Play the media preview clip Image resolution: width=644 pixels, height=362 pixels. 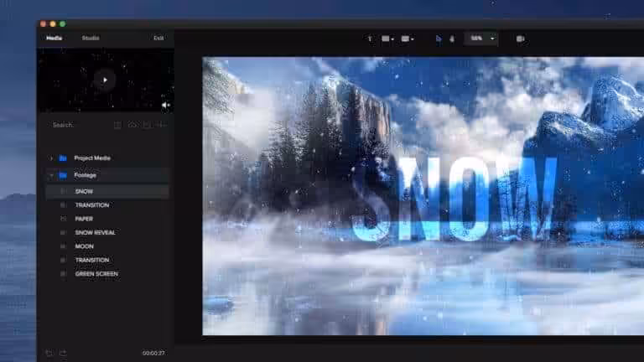[105, 80]
